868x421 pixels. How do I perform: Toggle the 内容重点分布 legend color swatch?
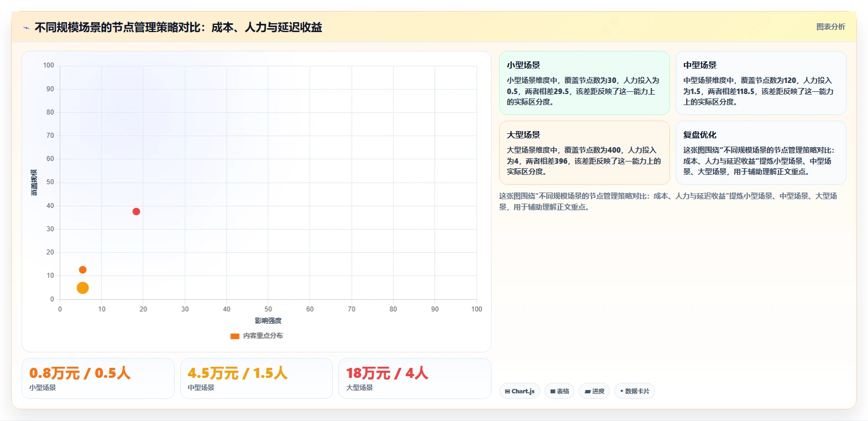(235, 336)
